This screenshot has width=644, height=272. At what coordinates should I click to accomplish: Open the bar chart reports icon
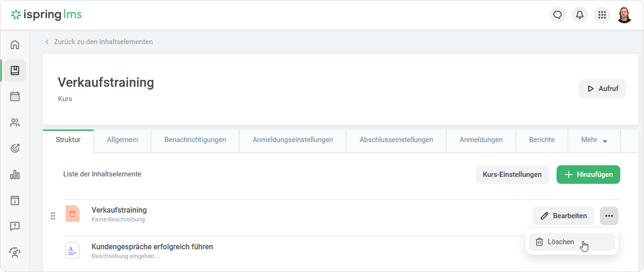tap(15, 175)
